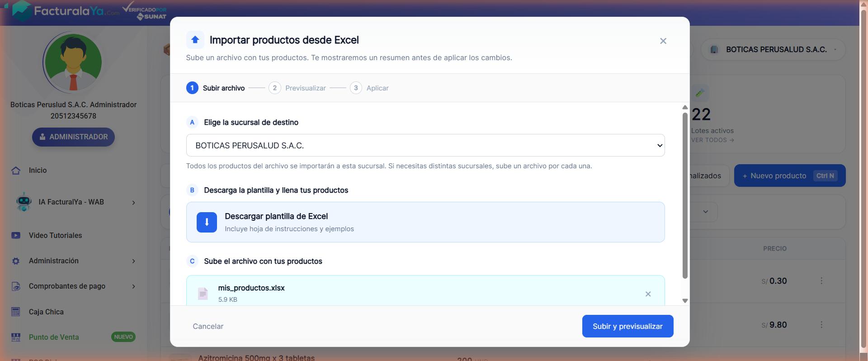
Task: Remove the mis_productos.xlsx file
Action: pyautogui.click(x=648, y=294)
